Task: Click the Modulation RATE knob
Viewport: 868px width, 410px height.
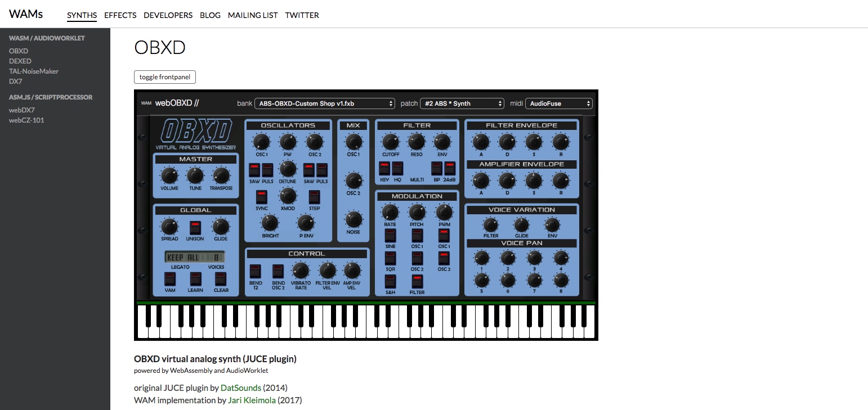Action: click(390, 212)
